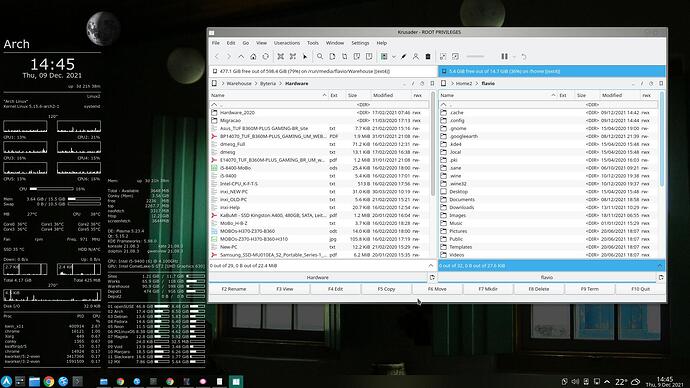This screenshot has width=690, height=388.
Task: Select the Hardware tab below left panel
Action: [x=318, y=278]
